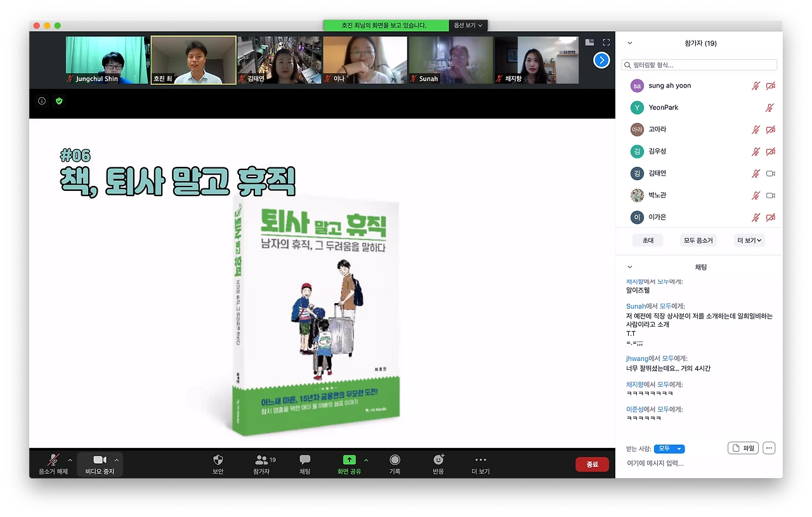The width and height of the screenshot is (812, 517).
Task: Open the 보안 security menu
Action: click(218, 464)
